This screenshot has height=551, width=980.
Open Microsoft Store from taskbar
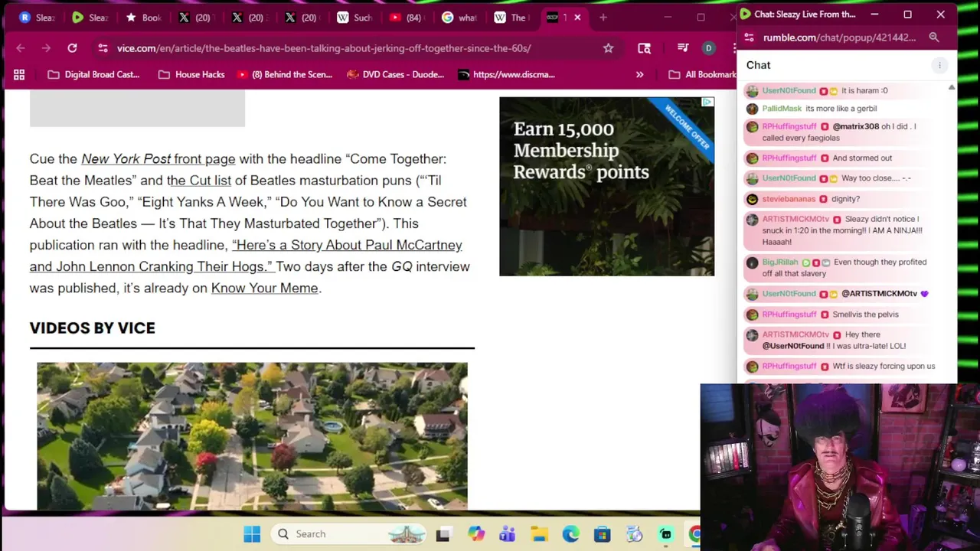click(x=602, y=533)
